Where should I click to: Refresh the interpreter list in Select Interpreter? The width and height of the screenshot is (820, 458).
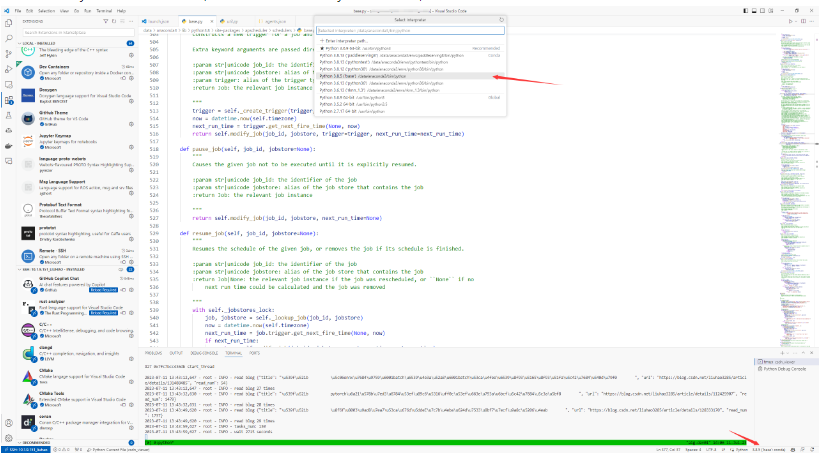click(x=500, y=19)
